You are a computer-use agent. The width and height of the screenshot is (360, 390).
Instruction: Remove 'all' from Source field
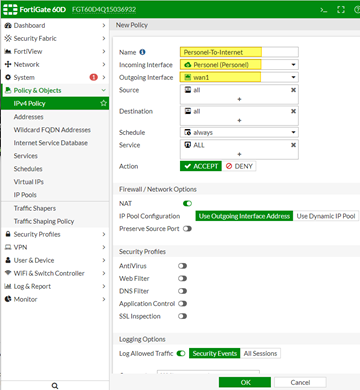pyautogui.click(x=293, y=90)
